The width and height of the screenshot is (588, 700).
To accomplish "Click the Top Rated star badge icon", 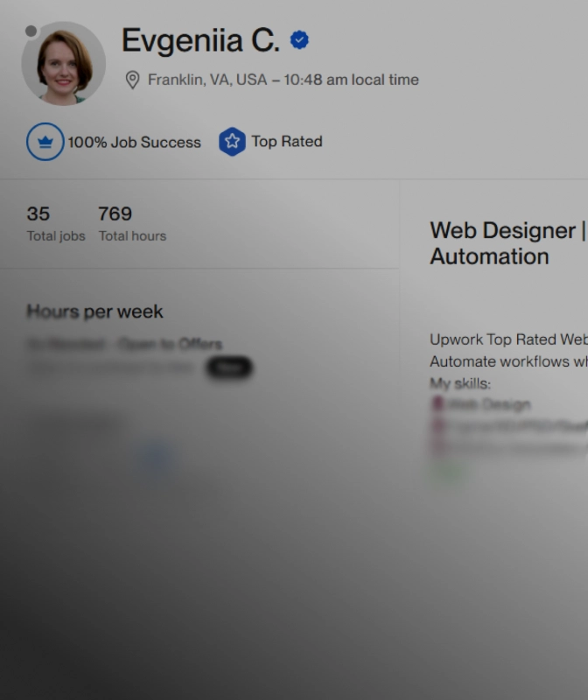I will [232, 142].
